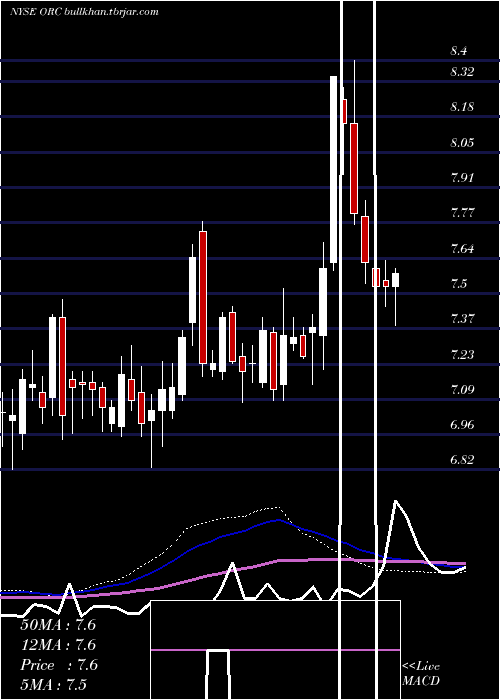
Task: Click the 7.23 price axis label
Action: click(x=462, y=355)
